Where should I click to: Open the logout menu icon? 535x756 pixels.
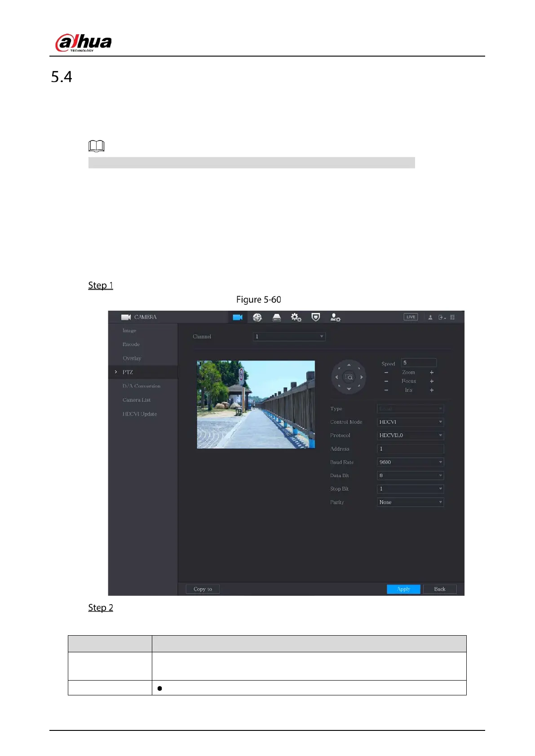point(442,317)
